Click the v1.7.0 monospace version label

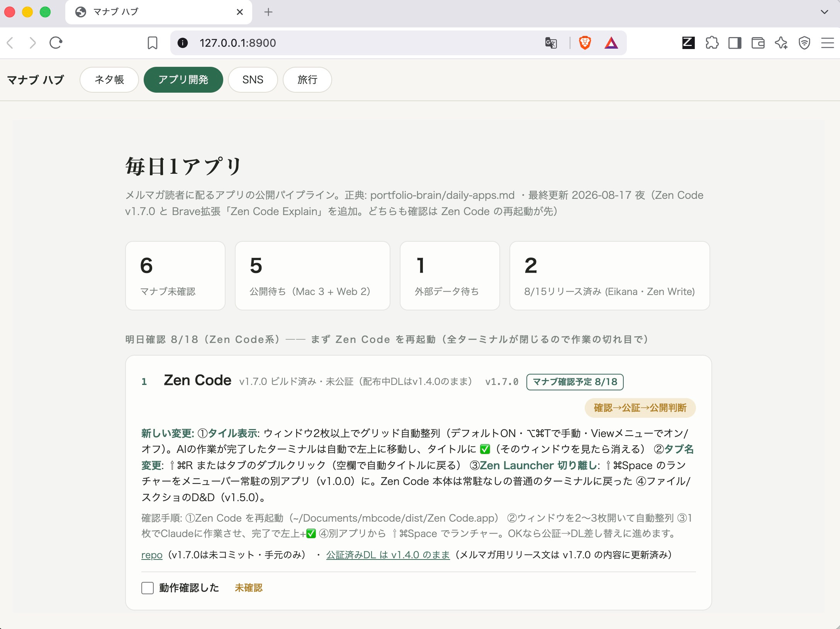pyautogui.click(x=502, y=382)
